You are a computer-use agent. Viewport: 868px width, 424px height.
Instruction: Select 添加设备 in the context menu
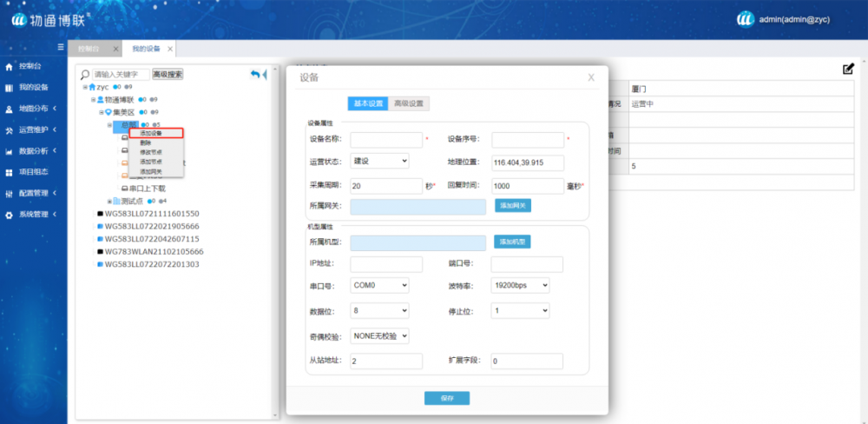coord(156,133)
